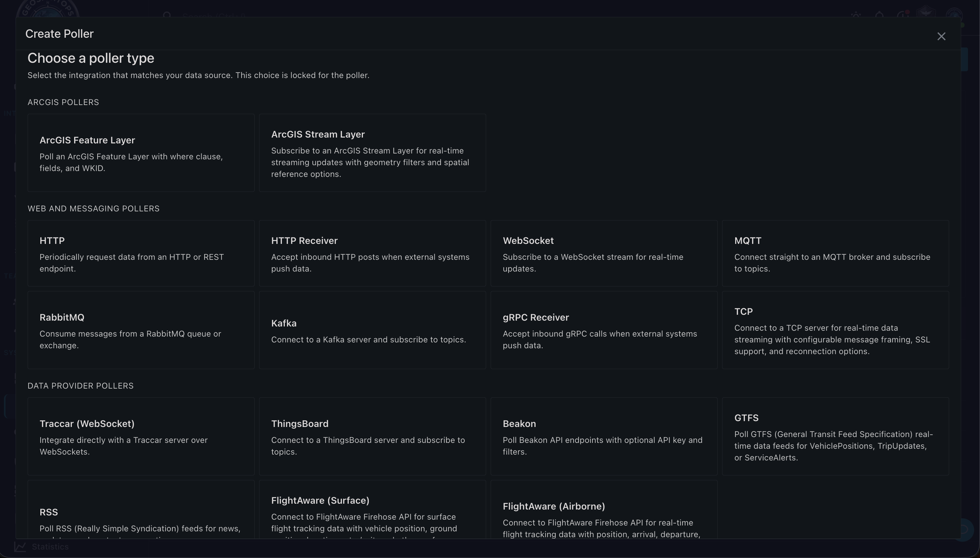The height and width of the screenshot is (558, 980).
Task: Pick the FlightAware (Surface) poller card
Action: coord(372,509)
